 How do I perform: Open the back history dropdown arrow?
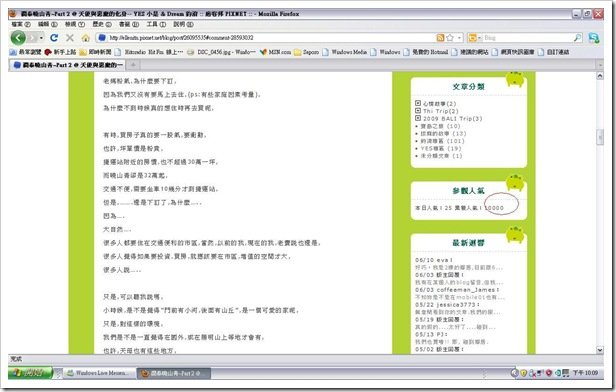click(41, 38)
